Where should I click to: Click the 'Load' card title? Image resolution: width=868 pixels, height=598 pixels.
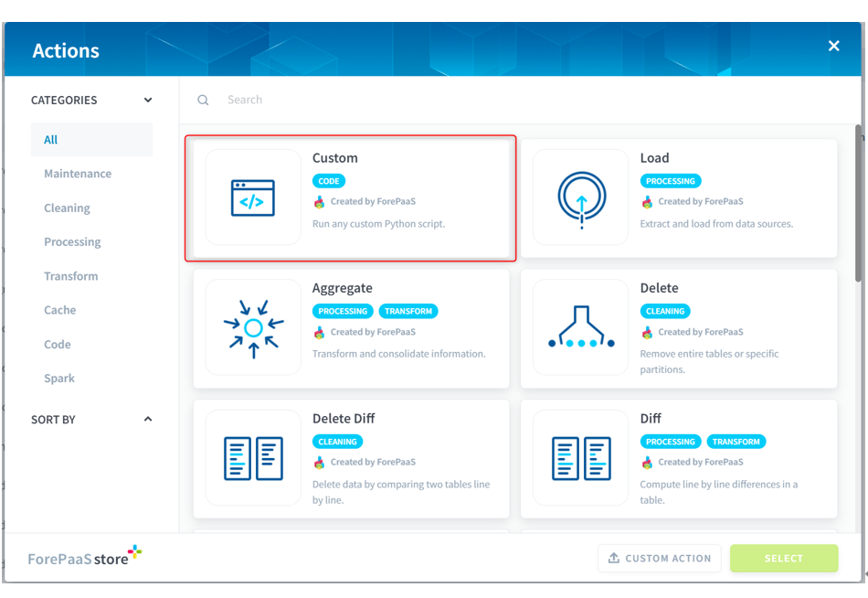(654, 158)
